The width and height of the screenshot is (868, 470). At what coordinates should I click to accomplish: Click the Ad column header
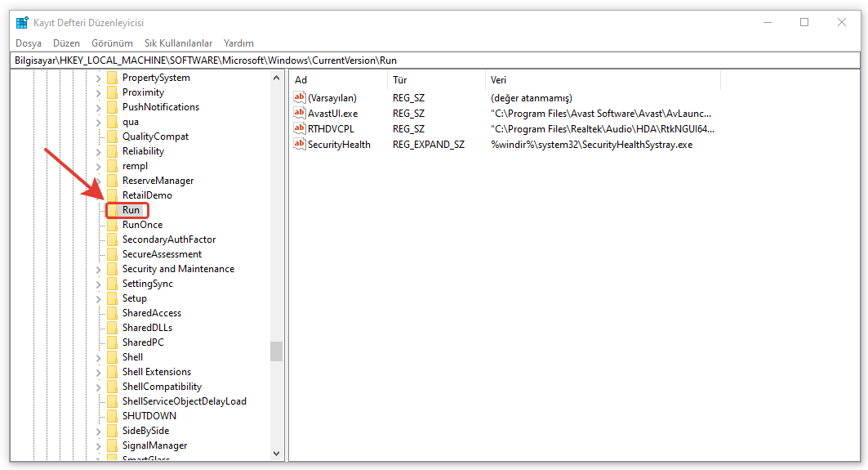(300, 80)
